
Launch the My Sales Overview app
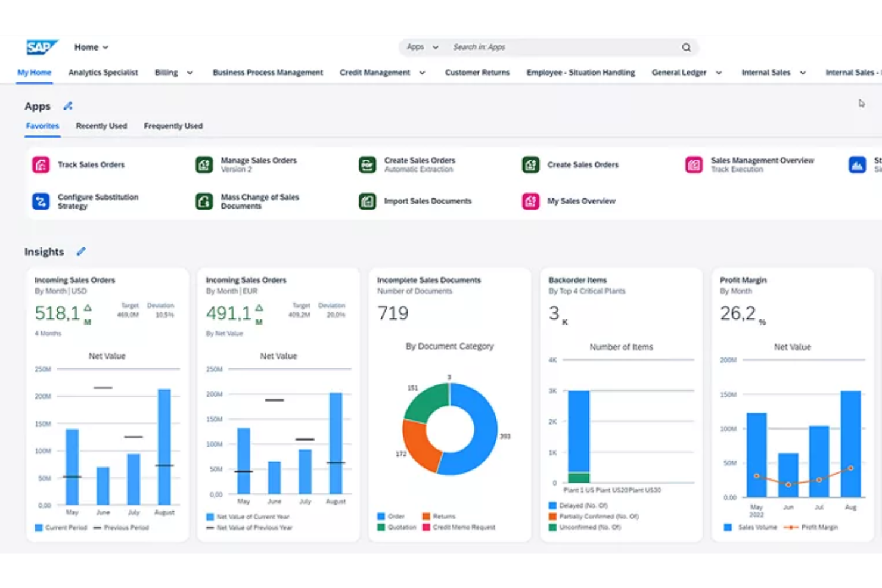pos(530,201)
